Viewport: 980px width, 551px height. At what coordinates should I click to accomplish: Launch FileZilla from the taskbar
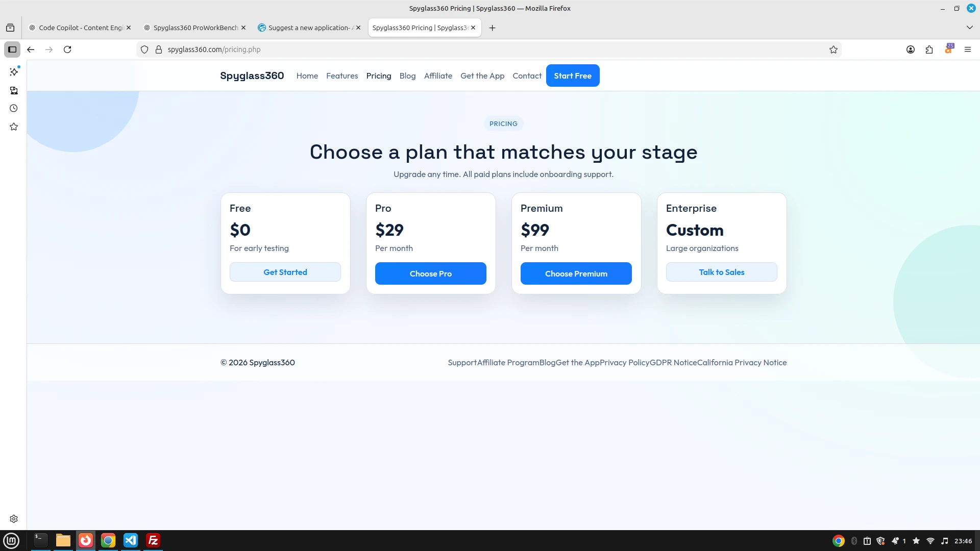pos(153,540)
